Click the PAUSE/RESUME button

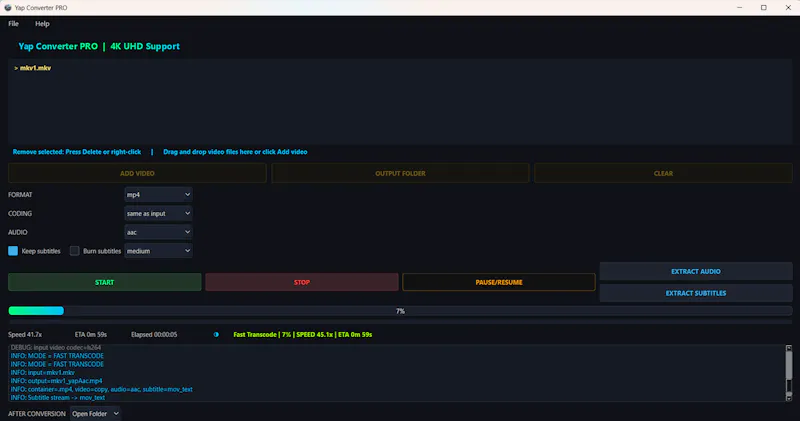(x=499, y=282)
